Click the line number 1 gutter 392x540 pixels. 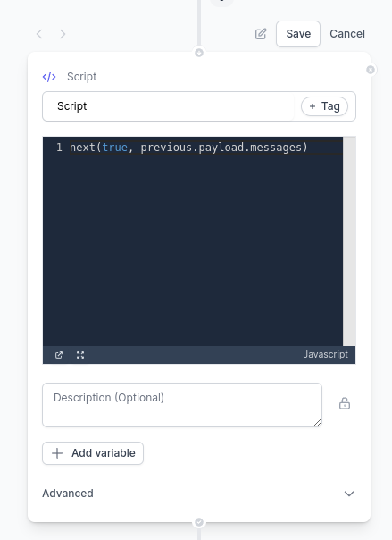tap(59, 148)
